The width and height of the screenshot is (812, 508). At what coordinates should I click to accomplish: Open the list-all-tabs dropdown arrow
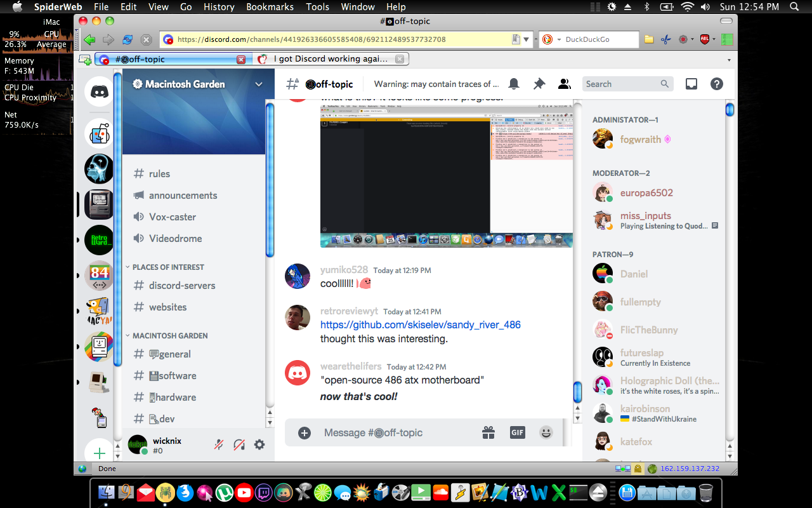tap(729, 60)
